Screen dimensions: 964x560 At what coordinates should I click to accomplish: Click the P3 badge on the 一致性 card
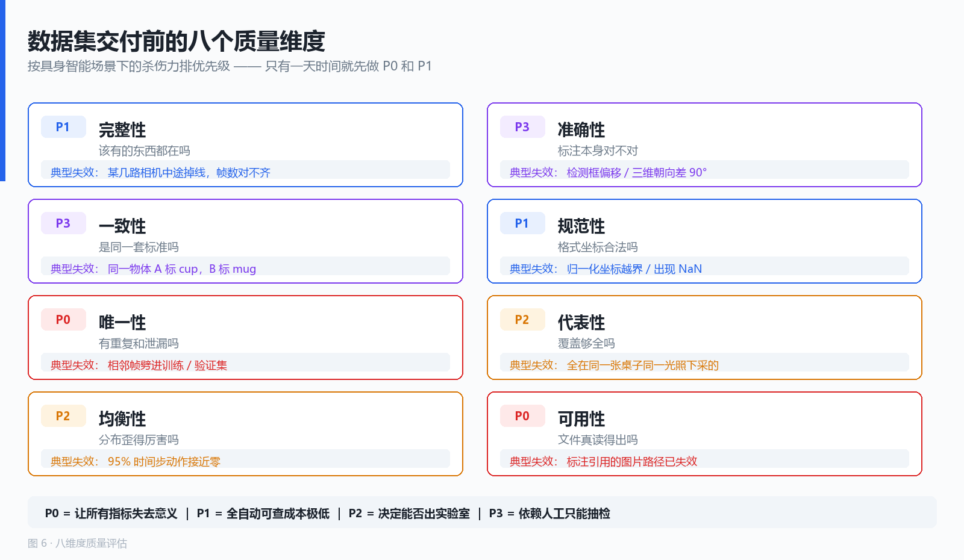[63, 223]
